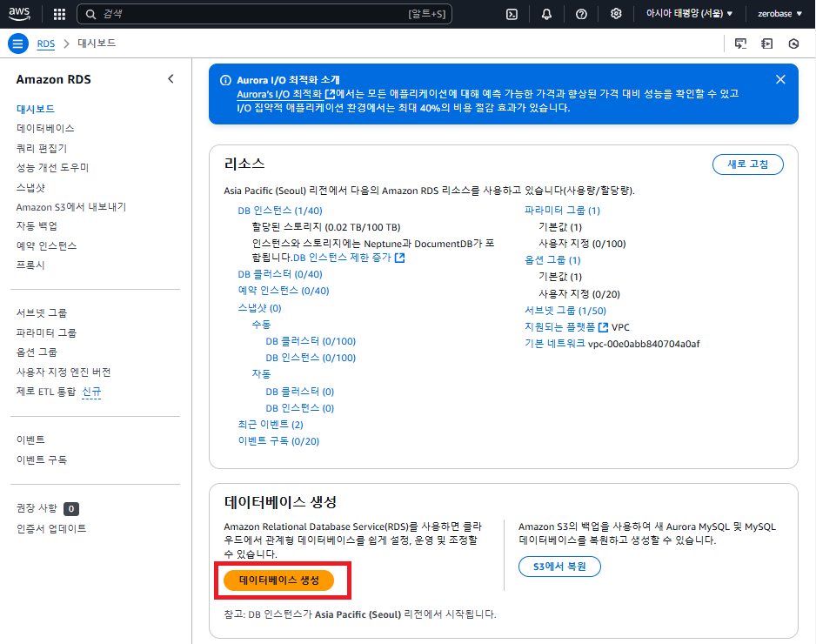Open 파라미터 그룹 (1) resource link

(x=562, y=211)
